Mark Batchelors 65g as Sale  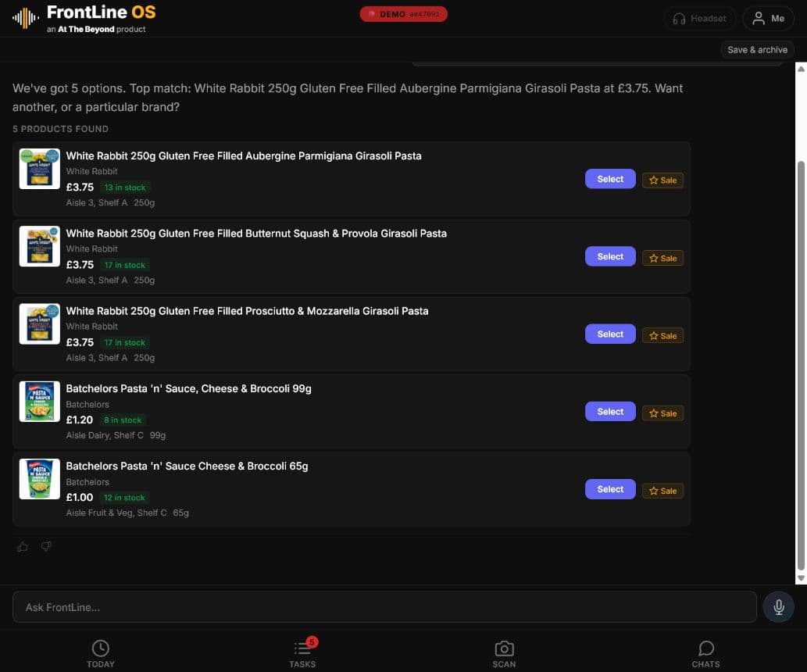pyautogui.click(x=663, y=491)
